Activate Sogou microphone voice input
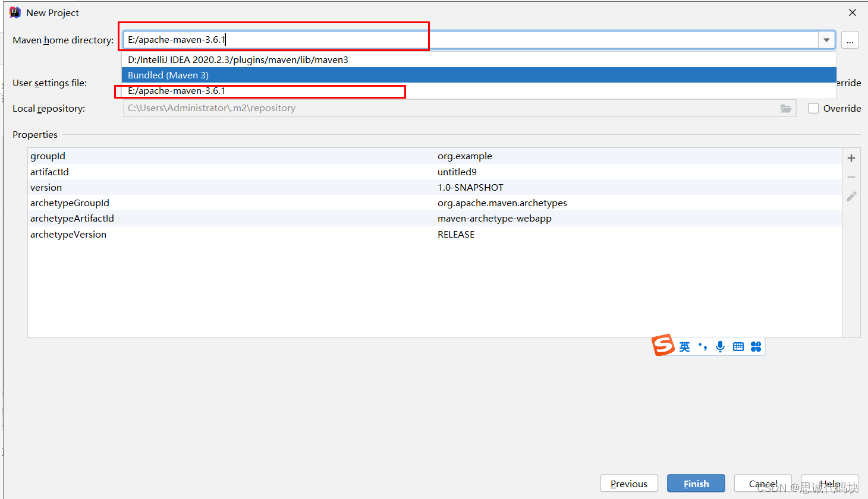This screenshot has width=868, height=499. pos(720,347)
